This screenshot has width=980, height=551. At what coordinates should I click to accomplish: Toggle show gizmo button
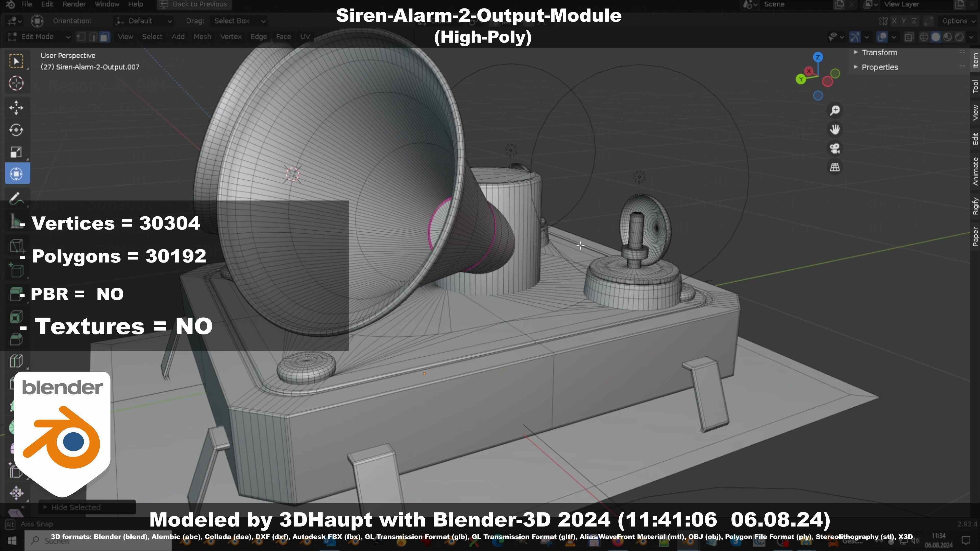[x=855, y=37]
